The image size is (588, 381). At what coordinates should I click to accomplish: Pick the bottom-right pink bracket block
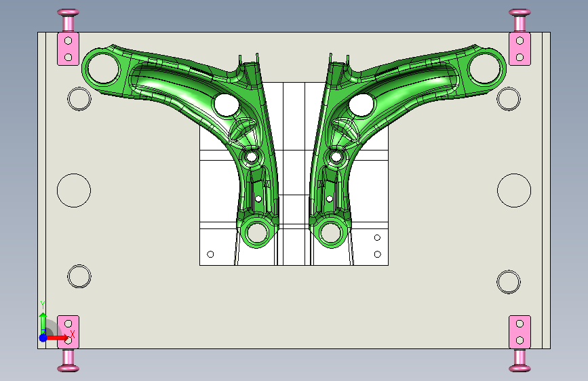coord(520,332)
